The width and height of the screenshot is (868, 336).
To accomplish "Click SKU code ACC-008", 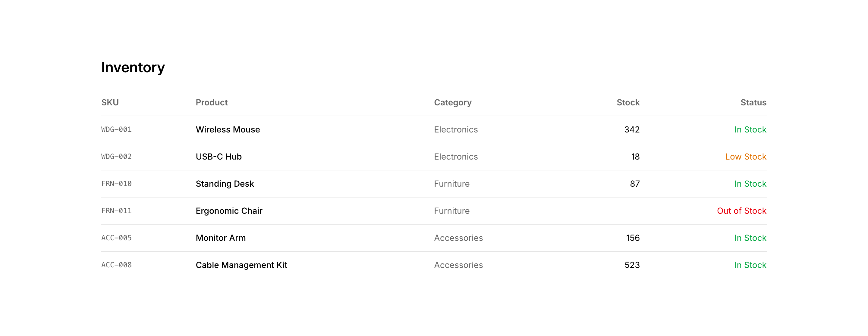I will point(116,265).
